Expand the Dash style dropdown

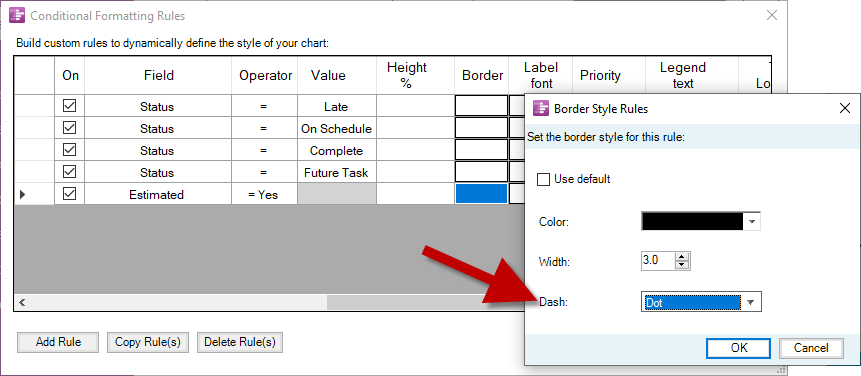tap(751, 302)
